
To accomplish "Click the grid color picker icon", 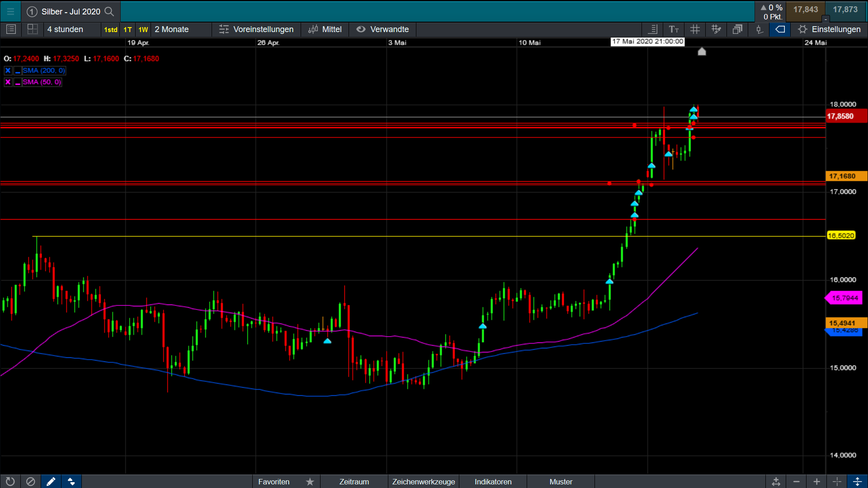I will point(716,29).
